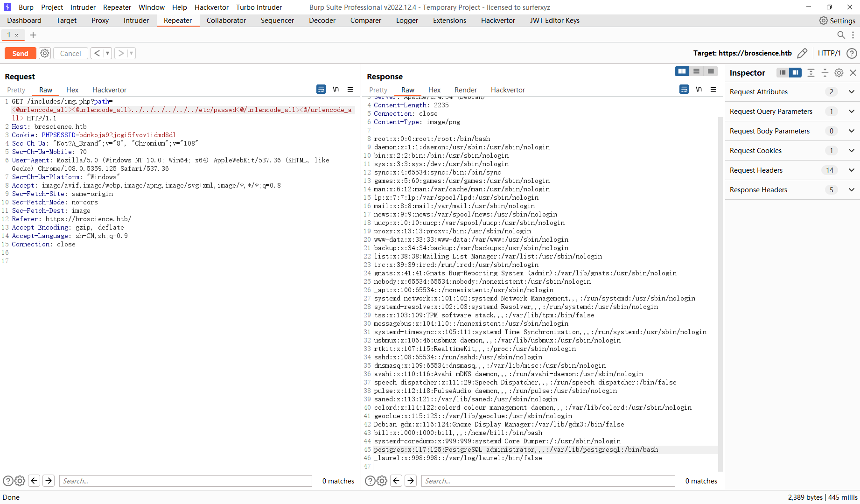Click the HTTP/1 protocol toggle

(829, 53)
